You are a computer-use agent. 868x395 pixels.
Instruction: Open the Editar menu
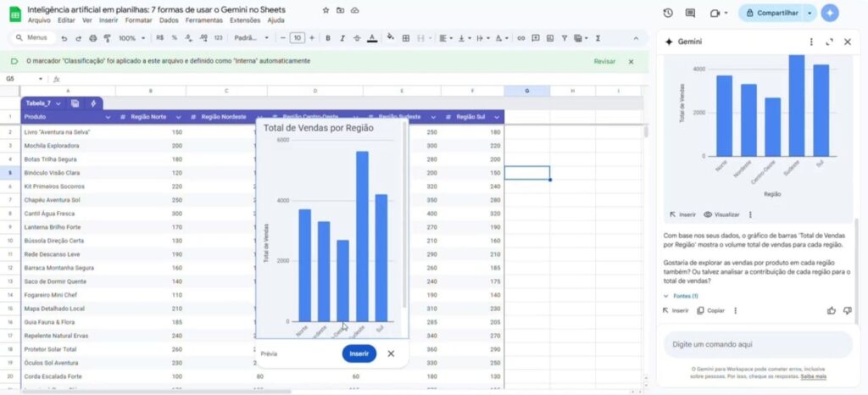point(66,20)
